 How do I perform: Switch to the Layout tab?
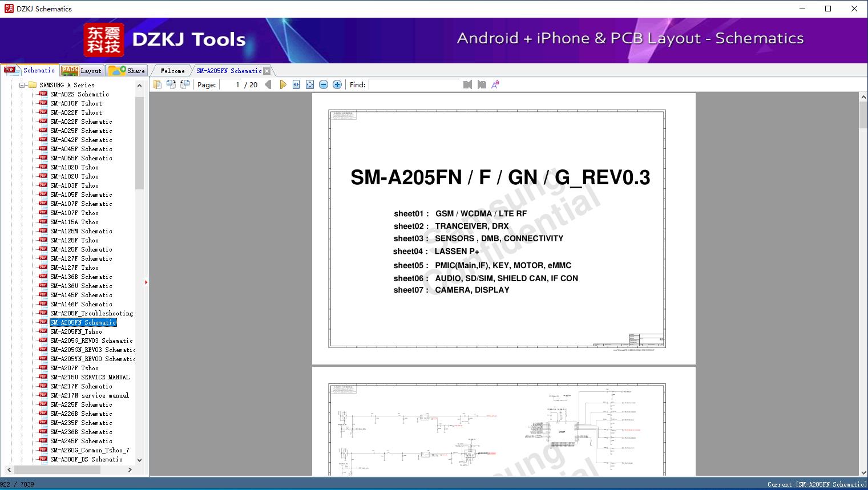82,70
